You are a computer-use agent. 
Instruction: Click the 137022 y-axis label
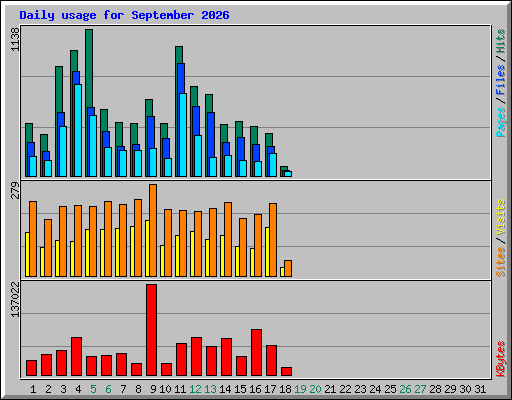pos(15,299)
